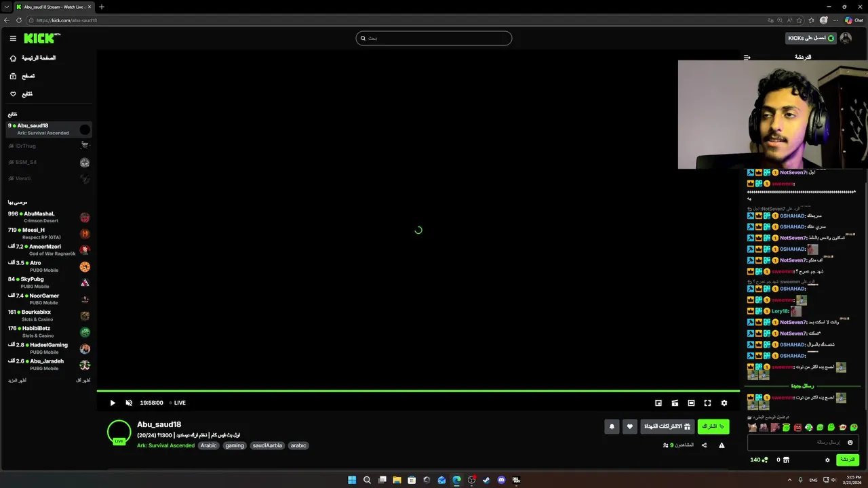Image resolution: width=868 pixels, height=488 pixels.
Task: Open recommended channel Atro
Action: coord(49,266)
